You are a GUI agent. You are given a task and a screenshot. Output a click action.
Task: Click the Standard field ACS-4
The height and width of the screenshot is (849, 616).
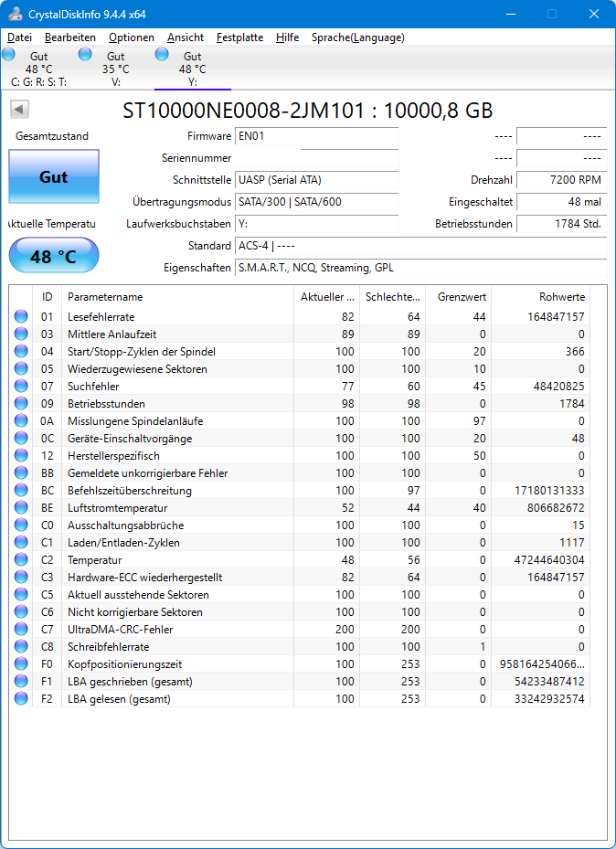click(420, 246)
